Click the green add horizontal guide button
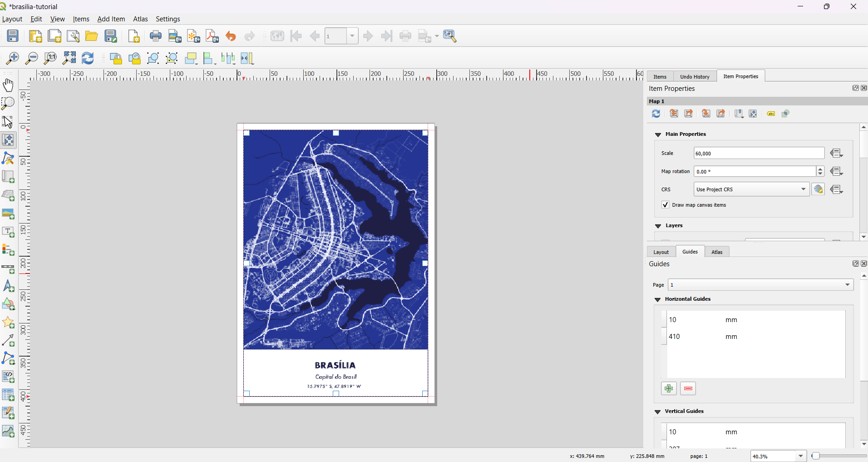868x462 pixels. point(669,388)
